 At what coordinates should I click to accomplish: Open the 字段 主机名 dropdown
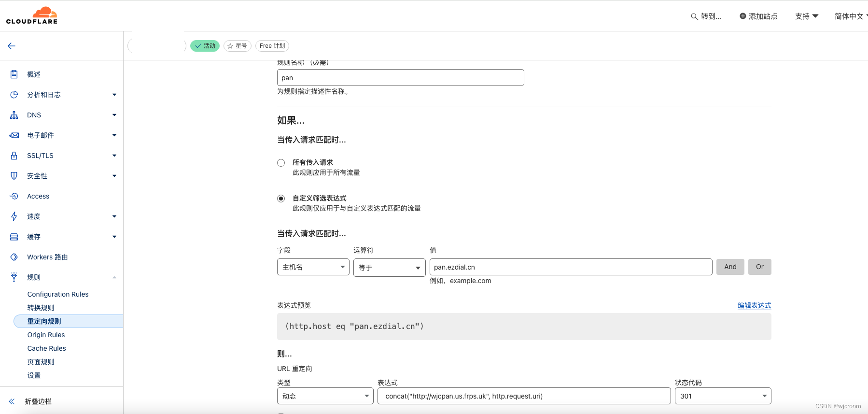(313, 267)
